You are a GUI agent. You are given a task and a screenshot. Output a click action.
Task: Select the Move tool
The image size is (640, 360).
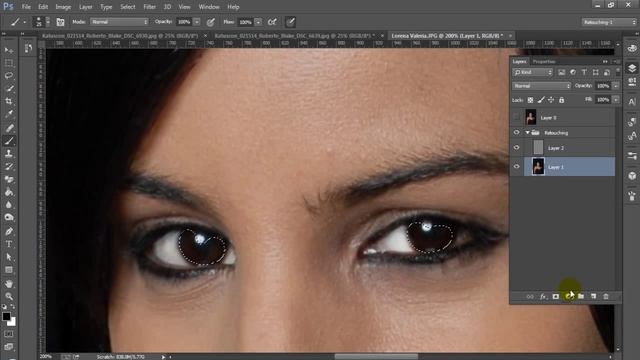point(9,50)
